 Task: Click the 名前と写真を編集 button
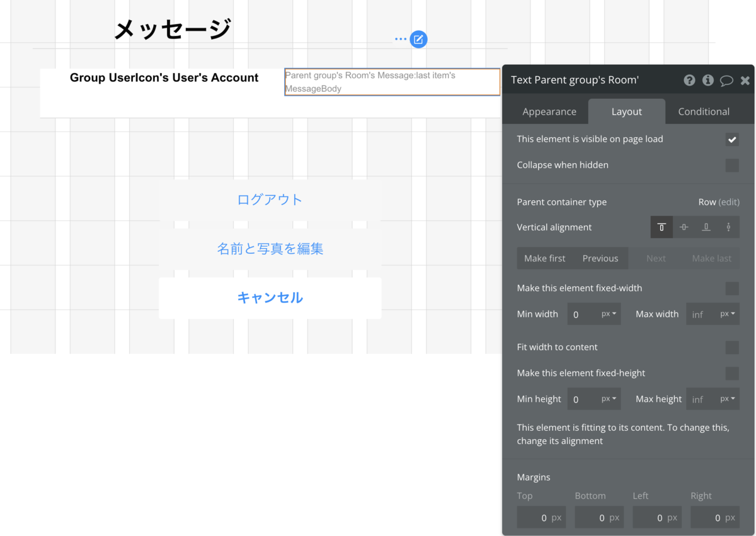click(x=270, y=249)
